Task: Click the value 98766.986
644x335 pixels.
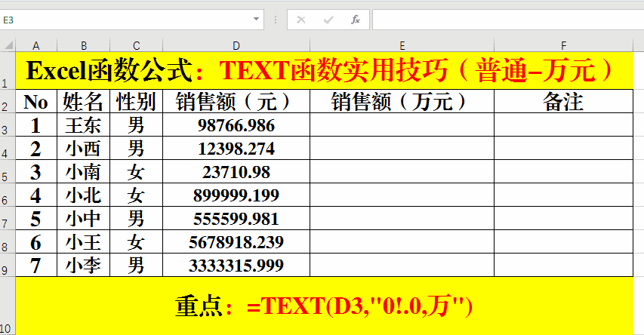Action: coord(236,124)
